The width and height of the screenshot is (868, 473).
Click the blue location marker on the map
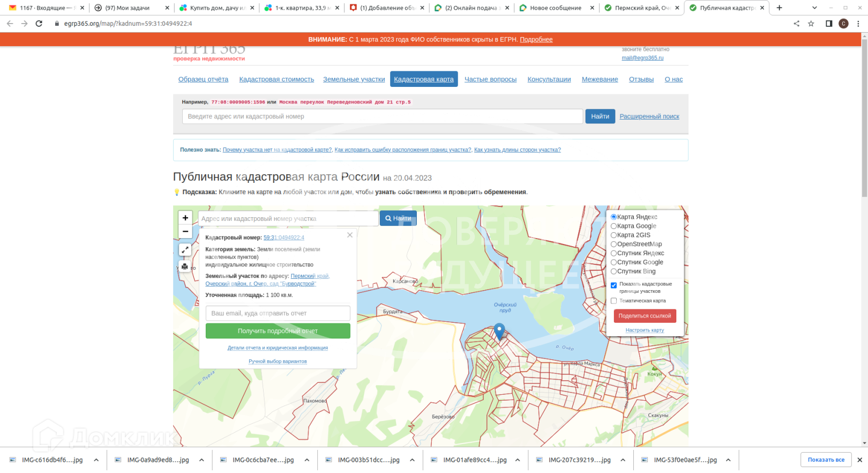click(x=499, y=331)
